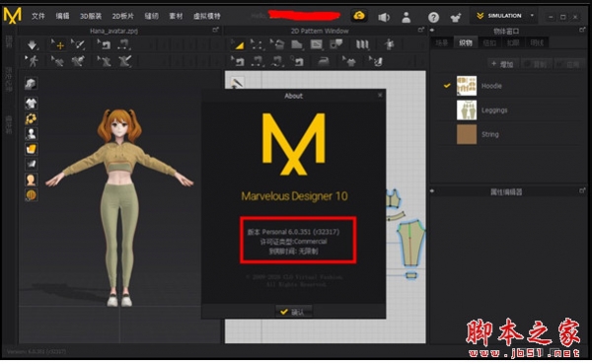Open help via the question mark icon

pos(433,17)
